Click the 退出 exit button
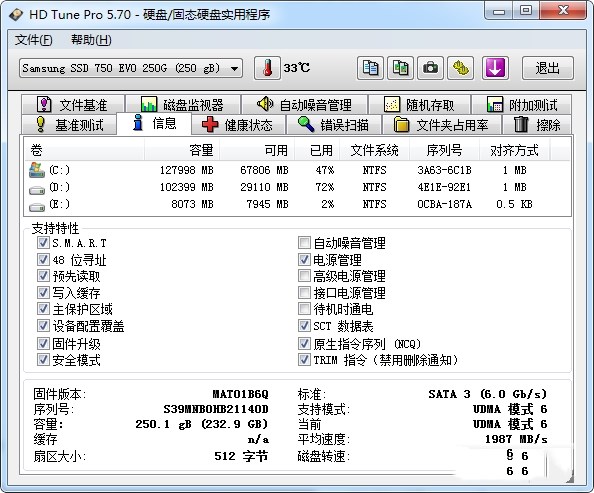The width and height of the screenshot is (594, 493). click(x=547, y=68)
